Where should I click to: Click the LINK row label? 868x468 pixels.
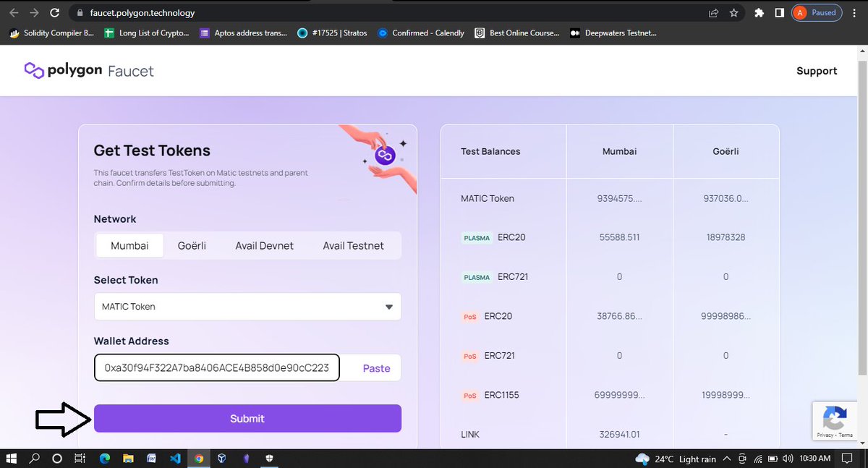click(x=470, y=435)
